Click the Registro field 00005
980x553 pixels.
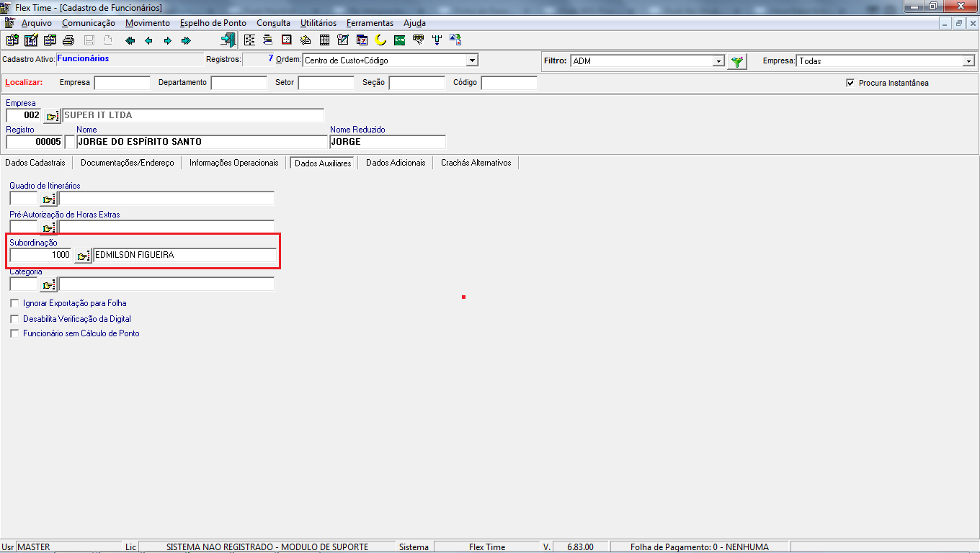point(34,142)
